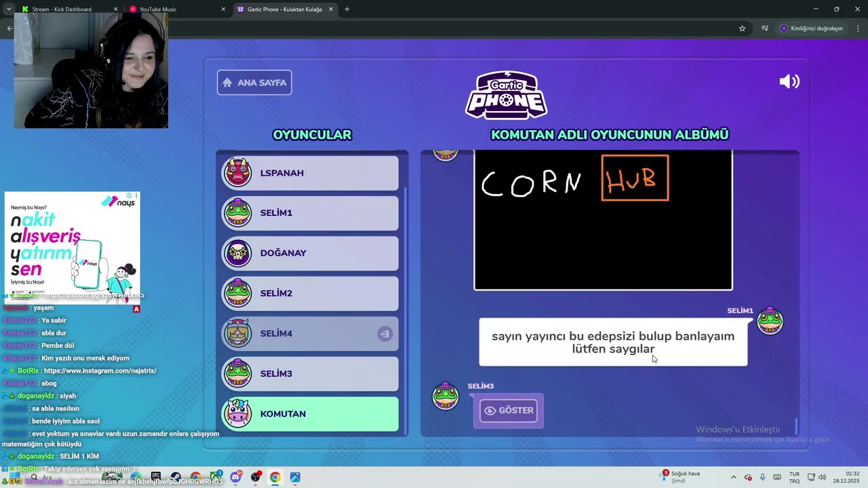Select player SELİM4 in the list
Image resolution: width=868 pixels, height=488 pixels.
tap(311, 333)
